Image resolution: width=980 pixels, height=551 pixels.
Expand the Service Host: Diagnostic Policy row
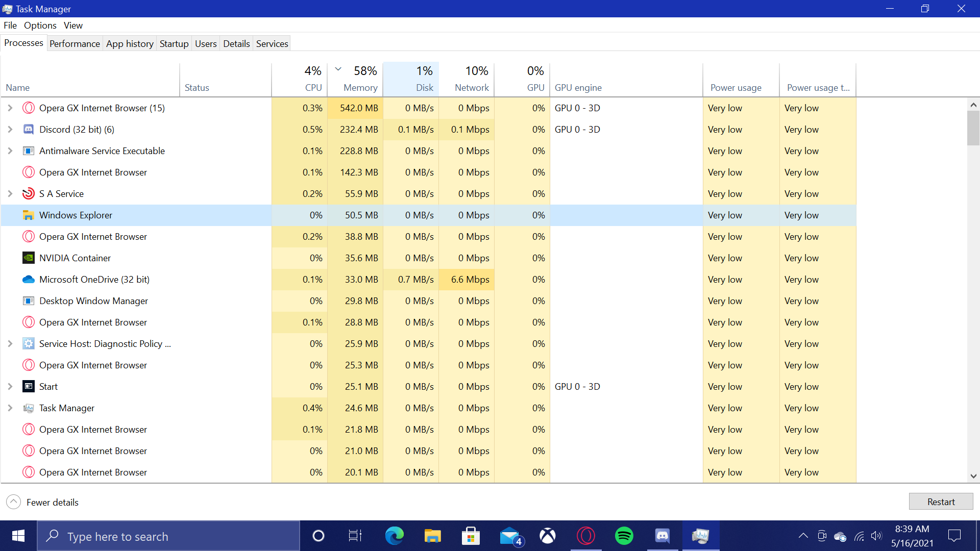point(10,344)
